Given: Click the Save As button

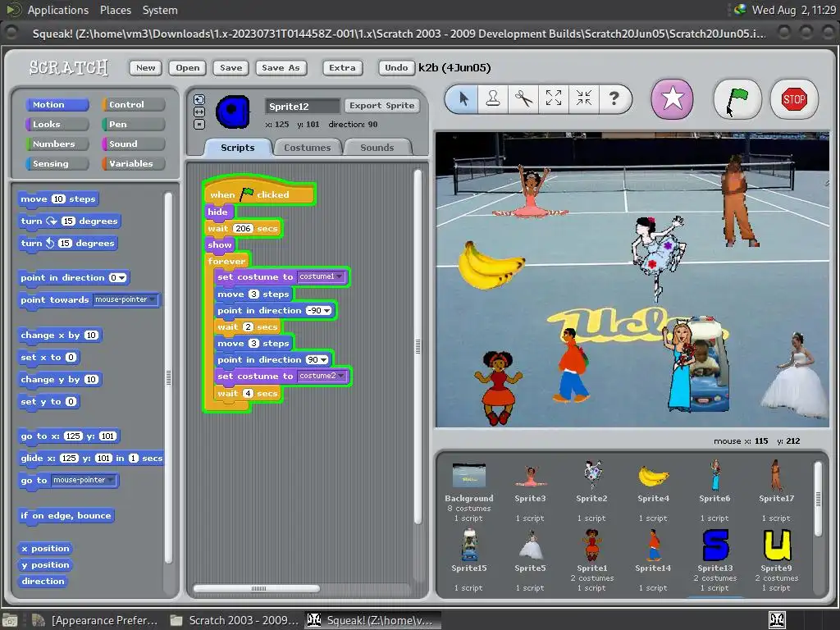Looking at the screenshot, I should (x=281, y=67).
